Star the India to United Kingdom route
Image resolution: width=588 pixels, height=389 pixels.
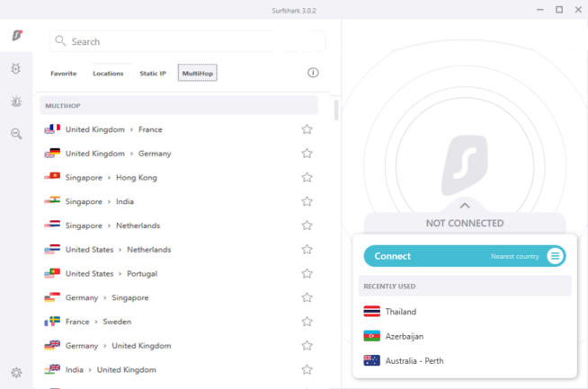coord(307,369)
